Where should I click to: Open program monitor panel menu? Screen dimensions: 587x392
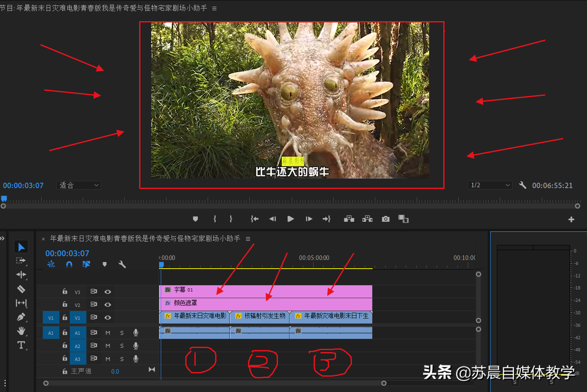click(214, 8)
